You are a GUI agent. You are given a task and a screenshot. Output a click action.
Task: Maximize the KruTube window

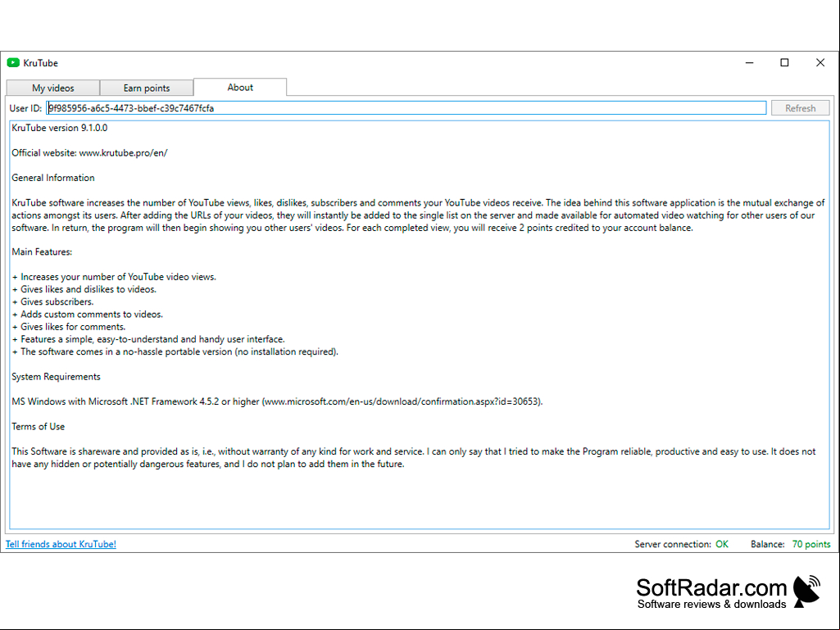pyautogui.click(x=784, y=63)
